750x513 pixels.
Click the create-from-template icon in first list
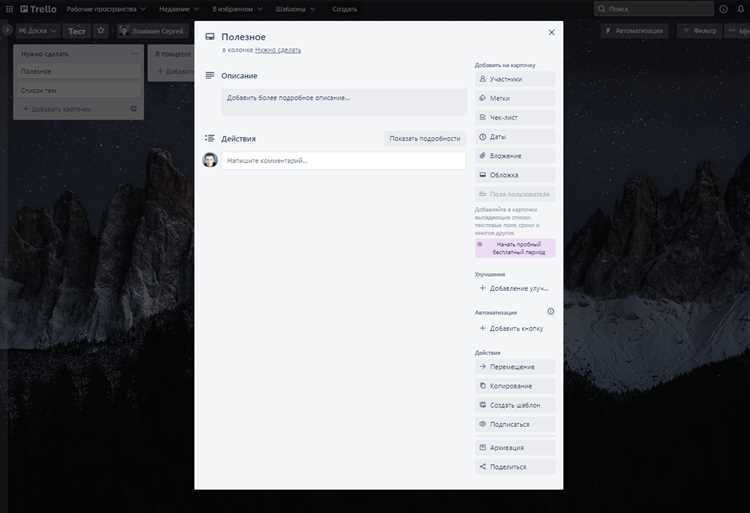click(133, 109)
